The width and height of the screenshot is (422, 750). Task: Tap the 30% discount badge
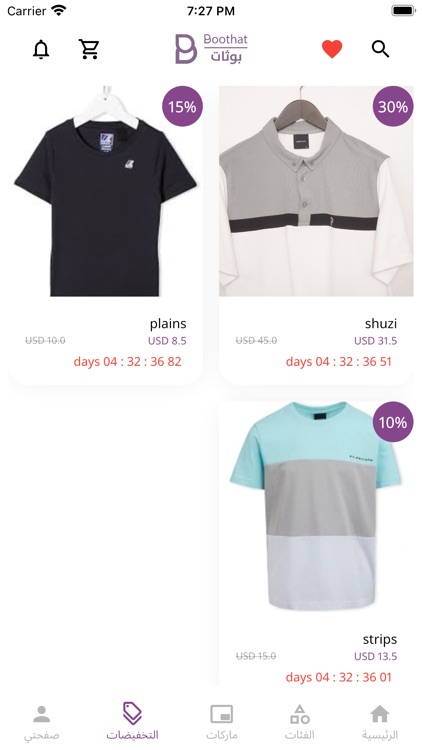tap(393, 106)
